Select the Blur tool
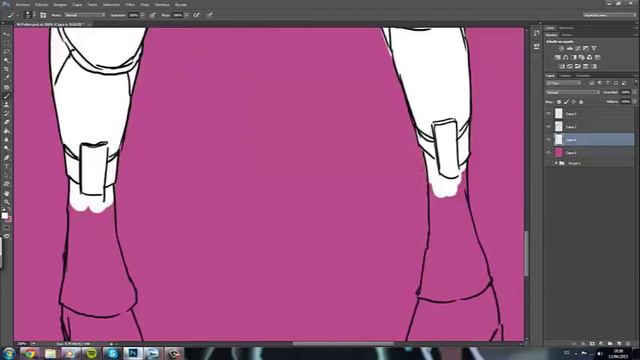Image resolution: width=640 pixels, height=360 pixels. pyautogui.click(x=6, y=140)
